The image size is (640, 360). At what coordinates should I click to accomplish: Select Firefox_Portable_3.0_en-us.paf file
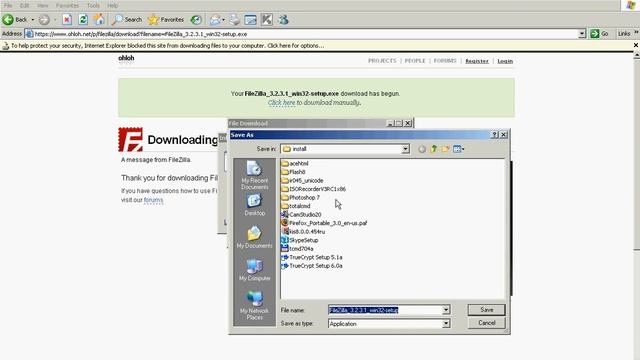point(324,223)
